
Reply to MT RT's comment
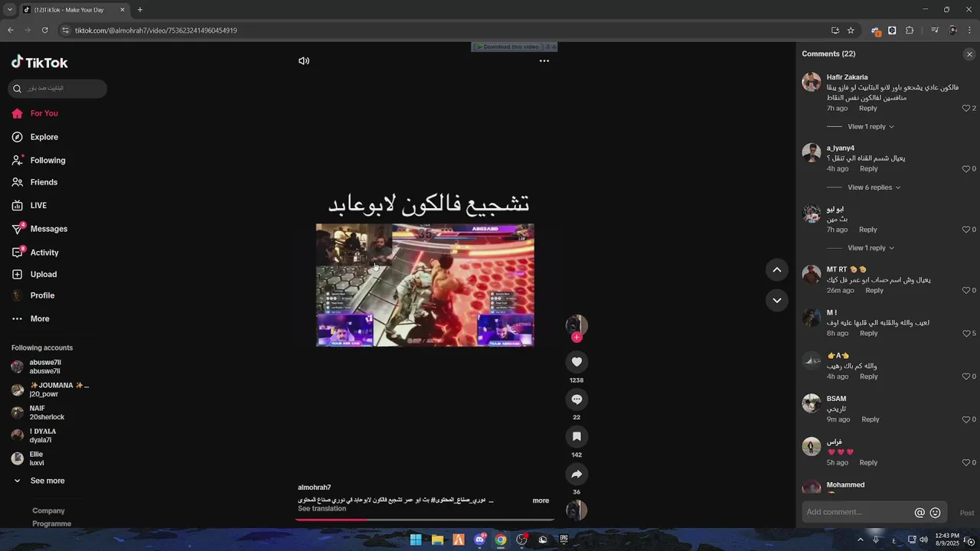tap(874, 290)
